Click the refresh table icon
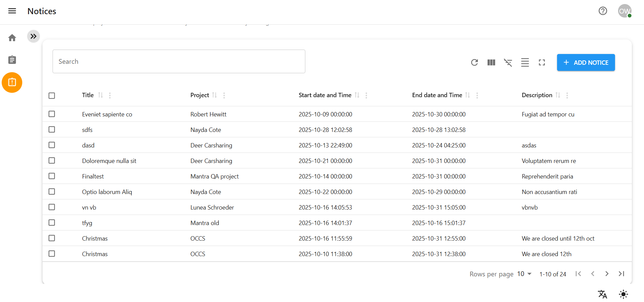The width and height of the screenshot is (644, 302). (474, 62)
